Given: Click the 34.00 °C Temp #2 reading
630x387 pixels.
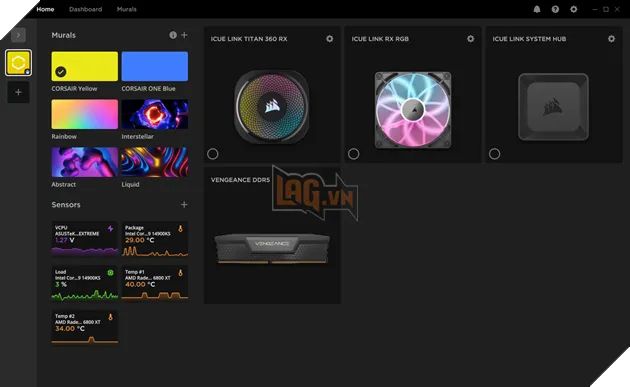Looking at the screenshot, I should tap(70, 329).
